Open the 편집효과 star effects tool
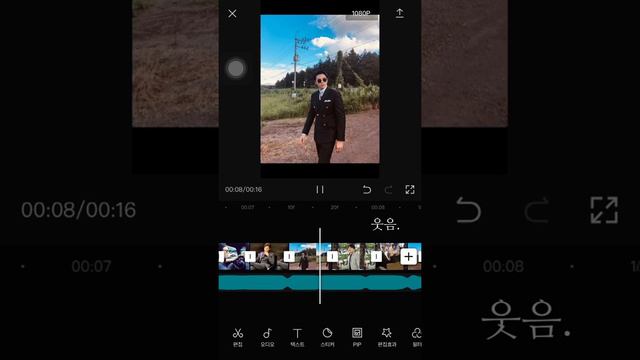Screen dimensions: 640x360 (x=387, y=338)
